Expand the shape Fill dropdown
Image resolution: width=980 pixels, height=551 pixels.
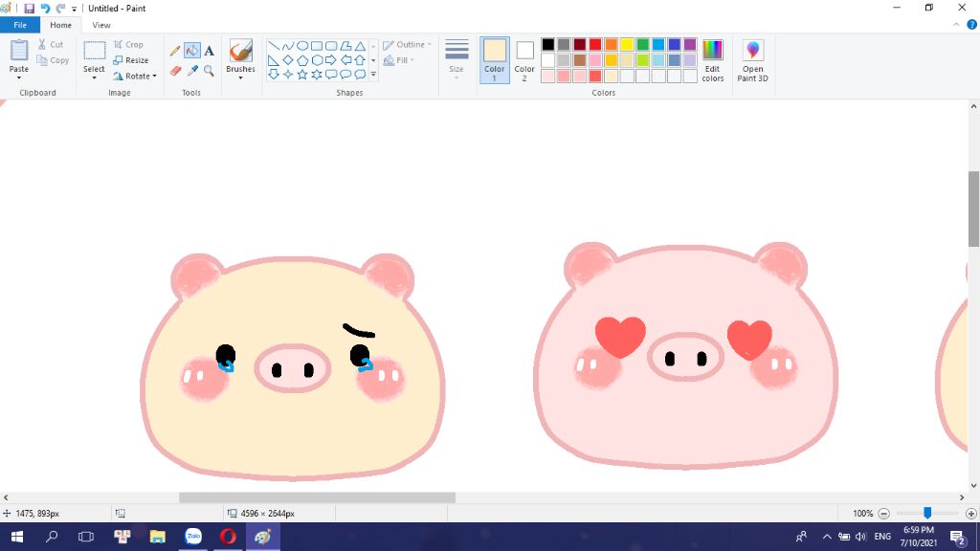[412, 60]
